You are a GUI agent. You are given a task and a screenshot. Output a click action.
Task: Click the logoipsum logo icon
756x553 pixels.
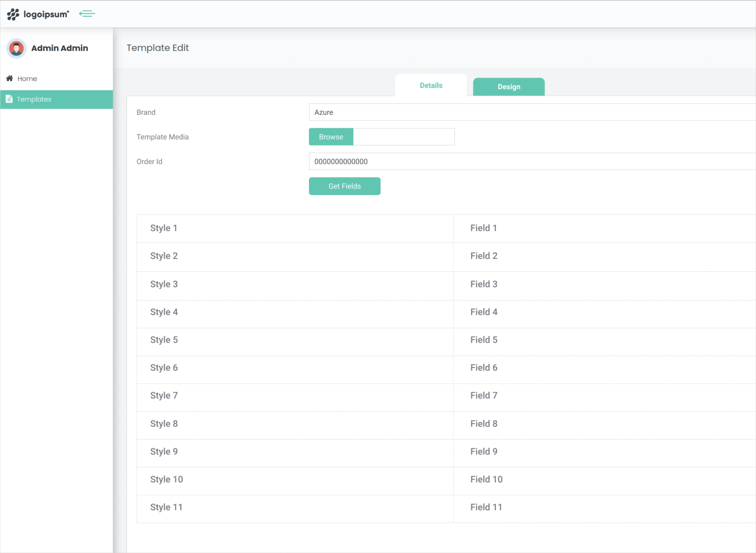pos(13,14)
